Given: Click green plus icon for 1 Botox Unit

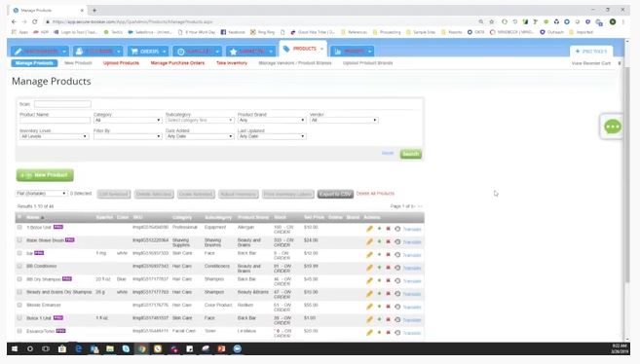Looking at the screenshot, I should point(379,229).
